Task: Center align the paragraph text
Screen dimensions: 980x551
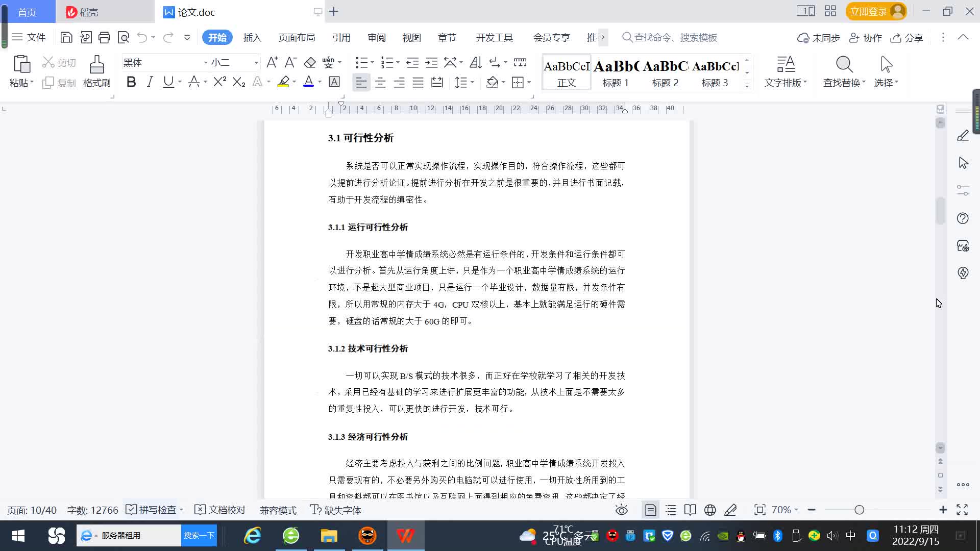Action: pos(380,82)
